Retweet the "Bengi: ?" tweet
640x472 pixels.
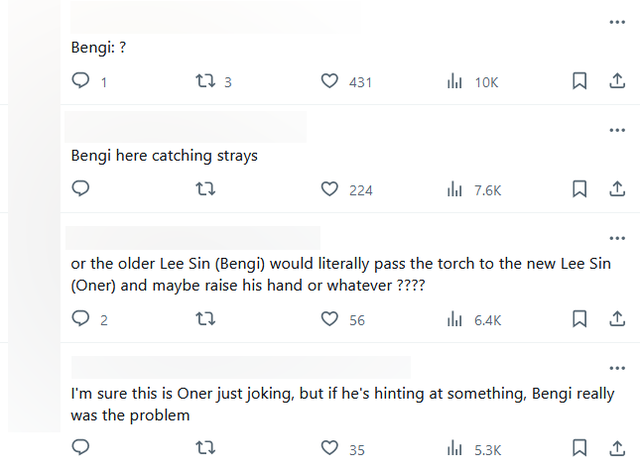coord(205,81)
